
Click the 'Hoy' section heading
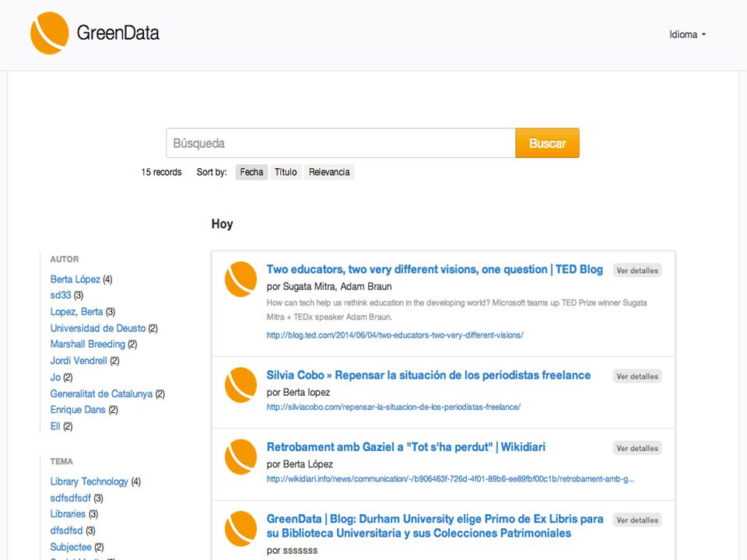[x=222, y=224]
